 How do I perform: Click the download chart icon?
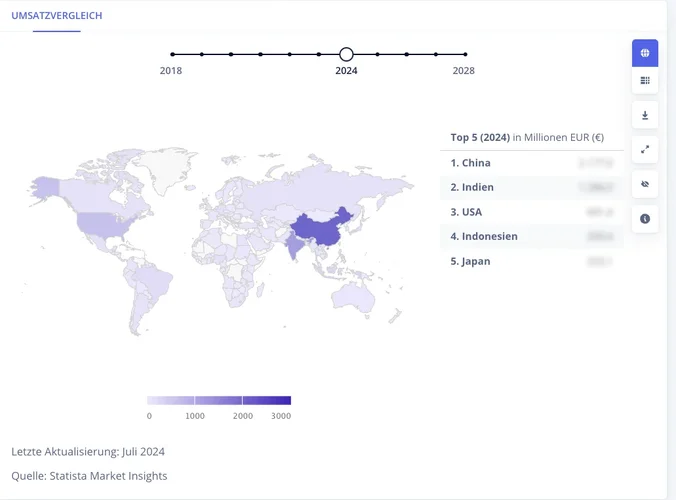[x=645, y=116]
